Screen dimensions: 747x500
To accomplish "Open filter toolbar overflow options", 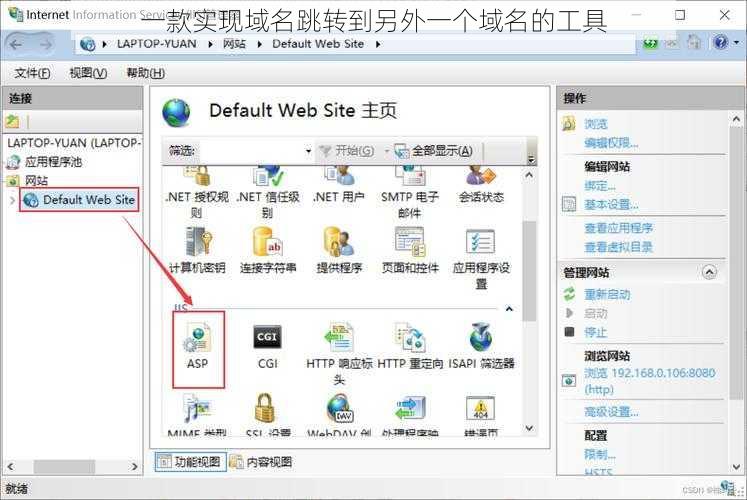I will coord(531,159).
